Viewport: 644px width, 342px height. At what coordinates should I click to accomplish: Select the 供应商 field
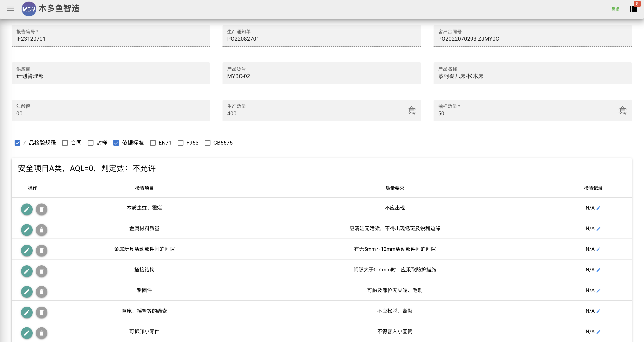point(111,73)
